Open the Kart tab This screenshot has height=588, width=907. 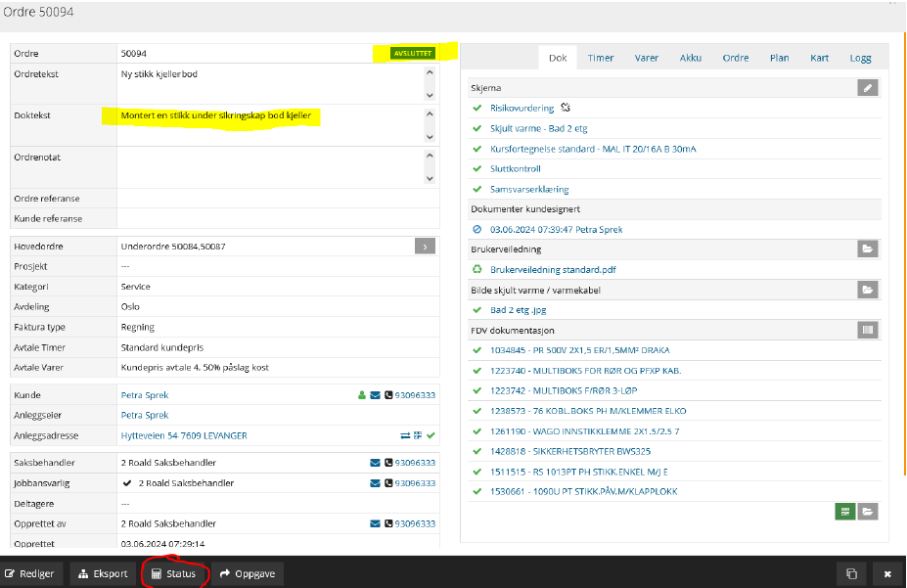pyautogui.click(x=819, y=58)
